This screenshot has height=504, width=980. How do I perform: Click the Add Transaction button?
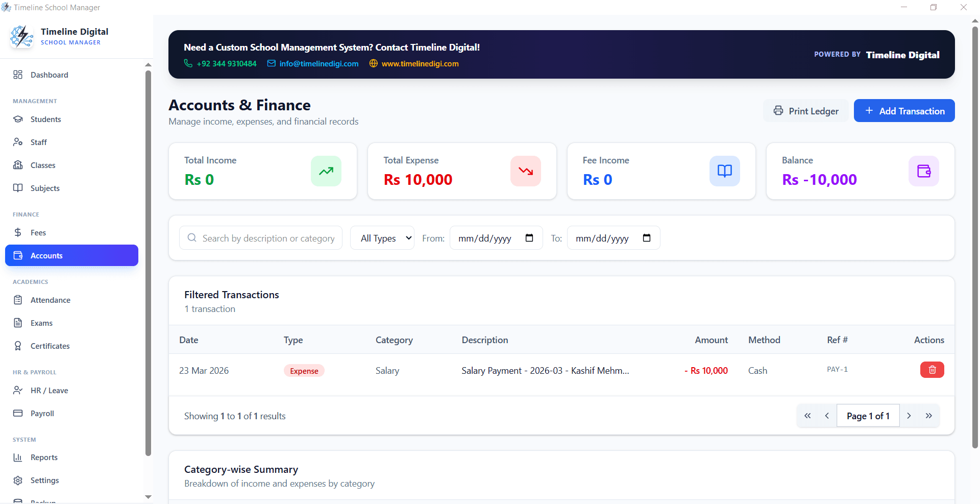pos(904,110)
